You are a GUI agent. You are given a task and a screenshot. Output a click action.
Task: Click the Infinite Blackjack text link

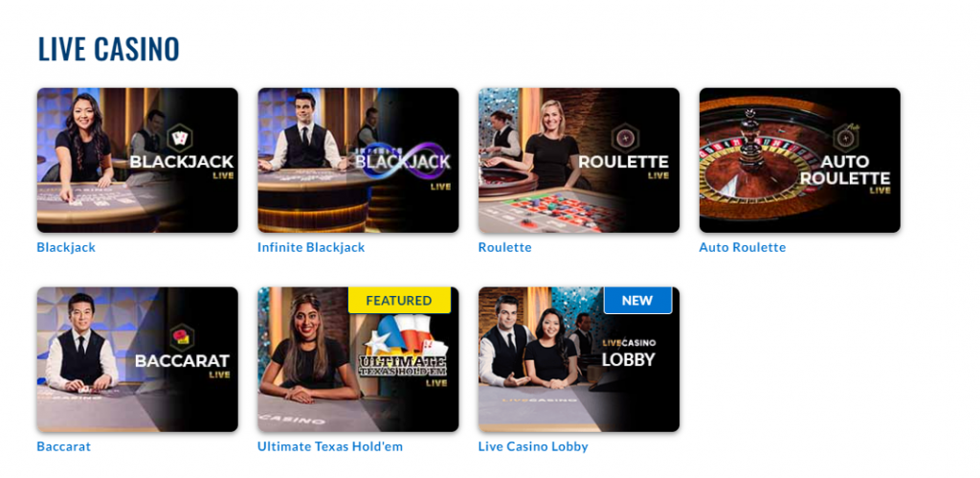311,247
